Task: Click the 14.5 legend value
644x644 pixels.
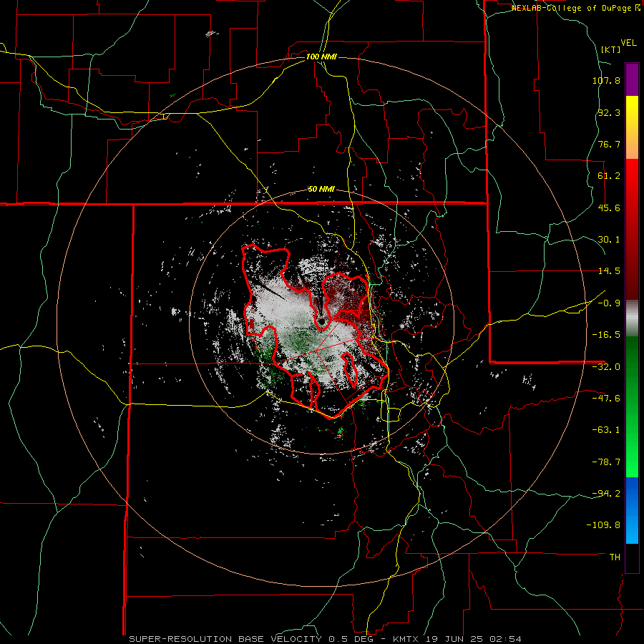Action: click(609, 271)
